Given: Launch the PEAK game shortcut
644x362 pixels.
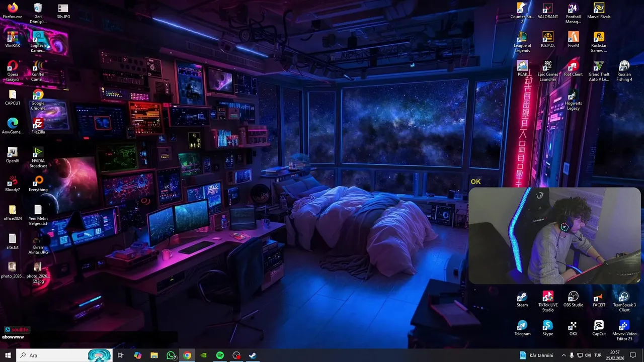Looking at the screenshot, I should point(522,68).
